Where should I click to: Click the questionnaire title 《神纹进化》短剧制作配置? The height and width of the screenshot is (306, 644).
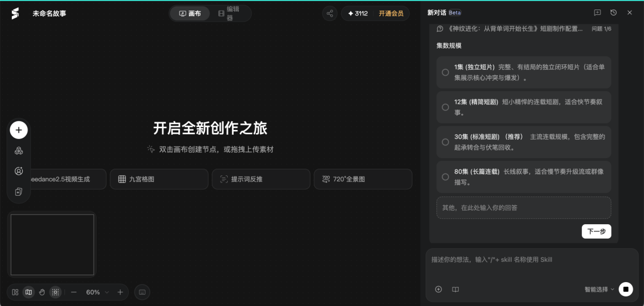click(515, 29)
